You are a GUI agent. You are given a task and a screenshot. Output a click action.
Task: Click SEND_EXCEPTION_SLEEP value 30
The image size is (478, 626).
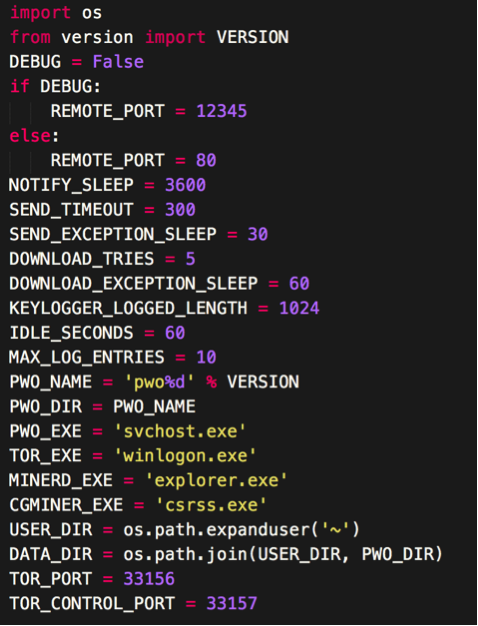tap(258, 234)
